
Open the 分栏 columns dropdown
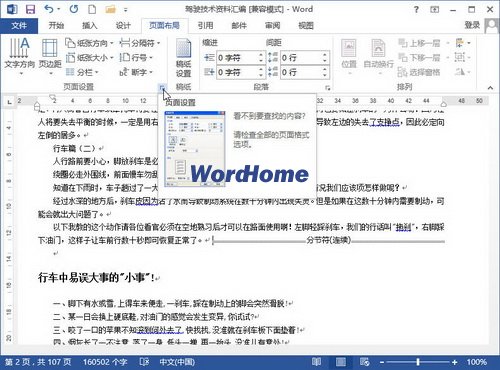coord(82,72)
